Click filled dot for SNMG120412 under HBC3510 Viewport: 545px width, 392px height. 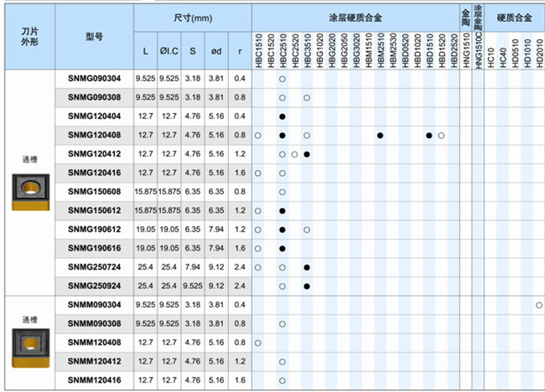click(x=307, y=154)
